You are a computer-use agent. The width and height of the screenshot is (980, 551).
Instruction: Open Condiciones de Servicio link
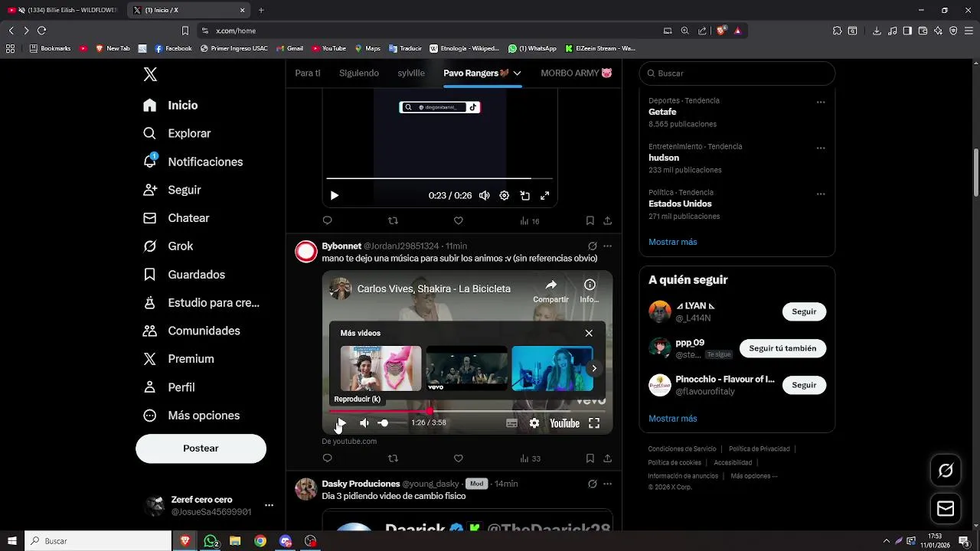point(682,449)
